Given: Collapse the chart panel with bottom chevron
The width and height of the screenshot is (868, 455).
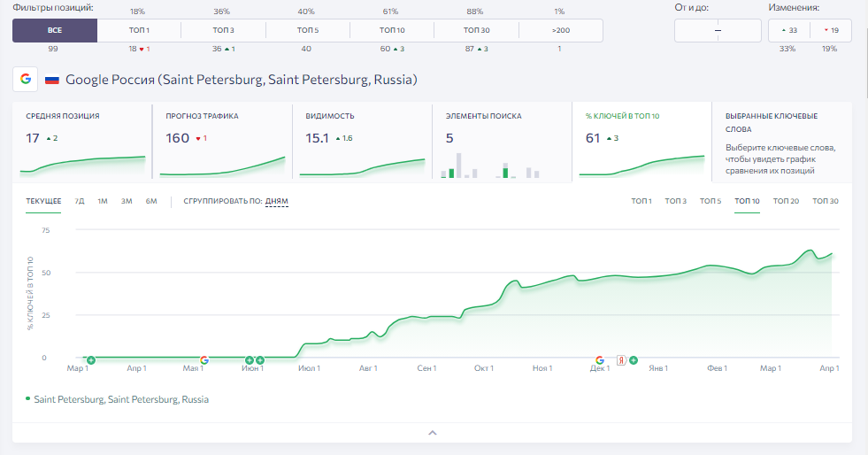Looking at the screenshot, I should [433, 432].
